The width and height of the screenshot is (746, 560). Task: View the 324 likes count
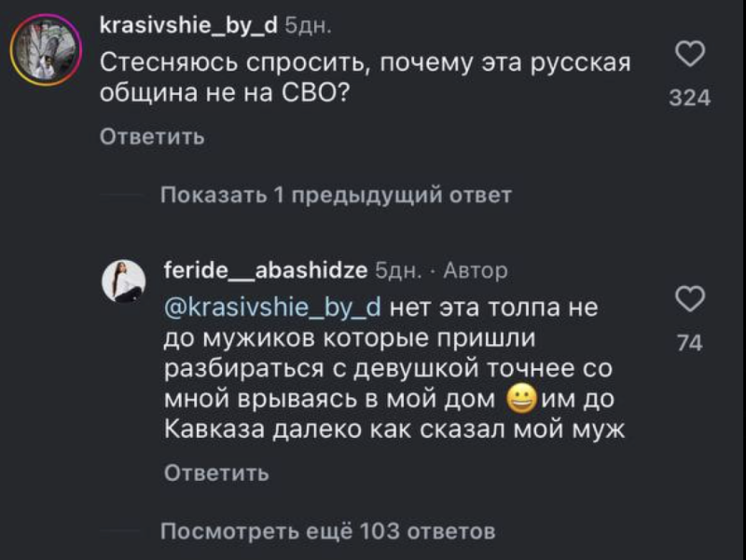coord(690,97)
